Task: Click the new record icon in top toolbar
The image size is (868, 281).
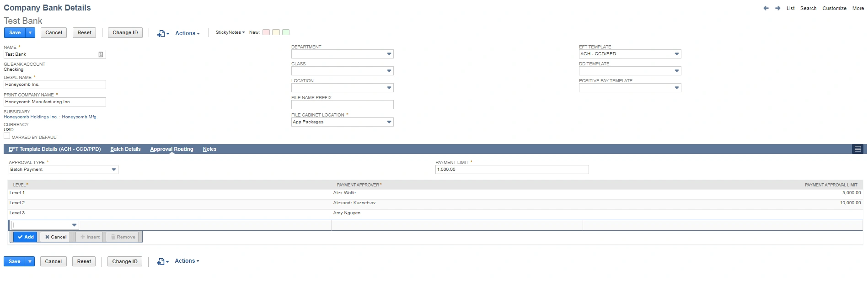Action: (161, 33)
